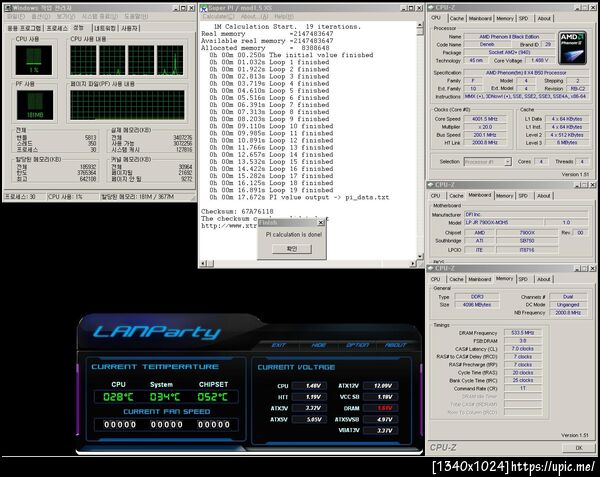Click the CPU 028°C temperature readout in LANParty
Viewport: 600px width, 477px height.
pos(118,397)
